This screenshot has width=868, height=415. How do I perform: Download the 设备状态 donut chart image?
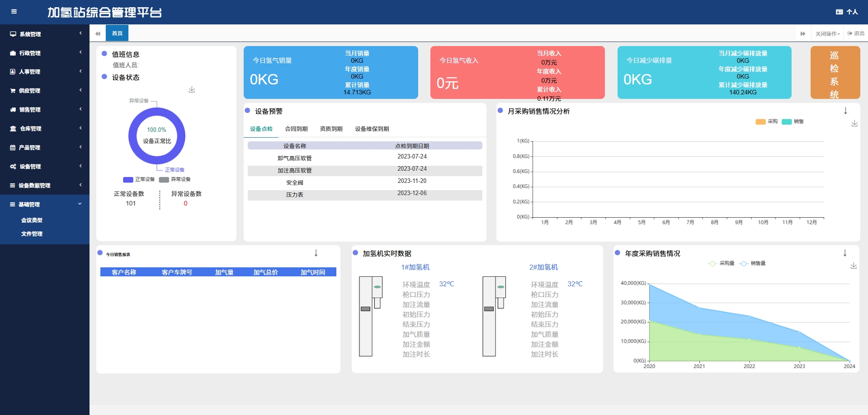(x=192, y=89)
